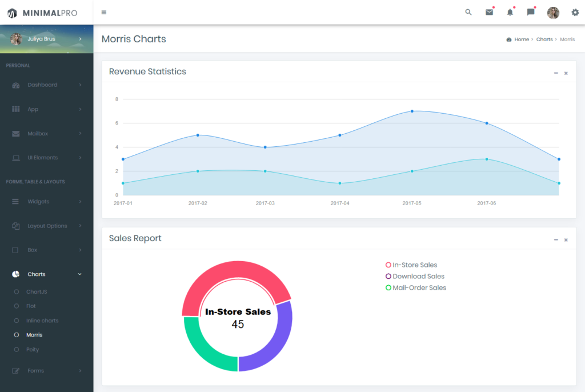585x392 pixels.
Task: Open the bell notifications icon
Action: (x=510, y=13)
